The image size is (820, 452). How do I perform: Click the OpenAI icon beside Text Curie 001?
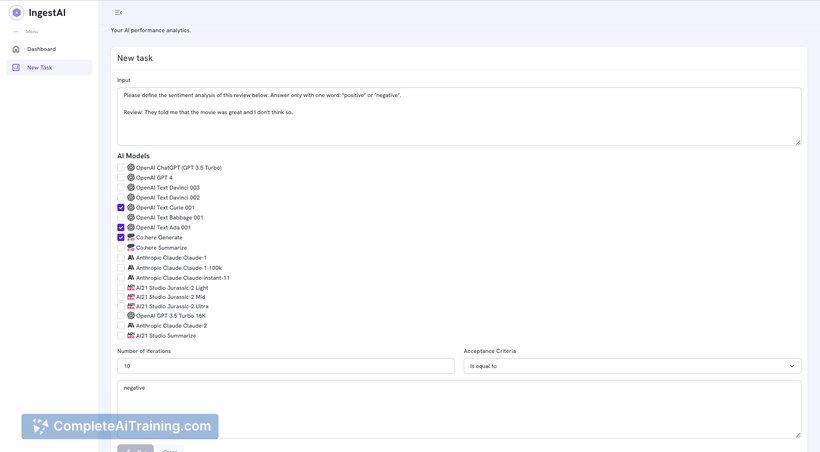131,207
